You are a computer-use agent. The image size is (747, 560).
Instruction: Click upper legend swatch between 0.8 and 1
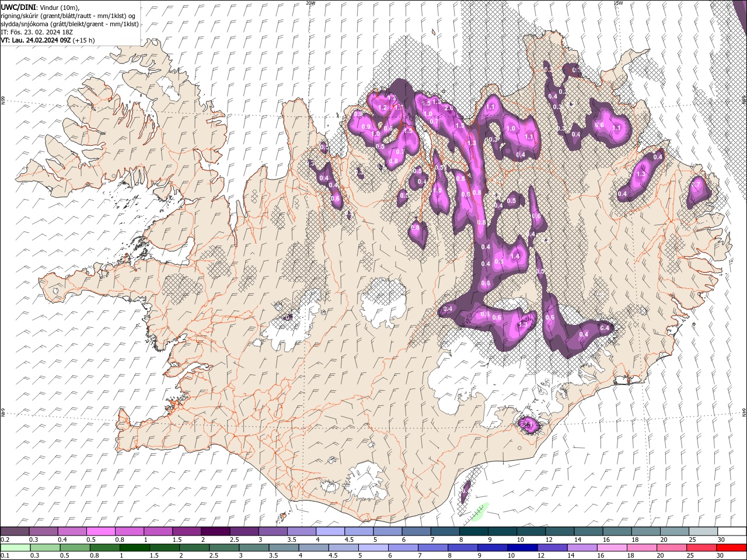coord(130,531)
